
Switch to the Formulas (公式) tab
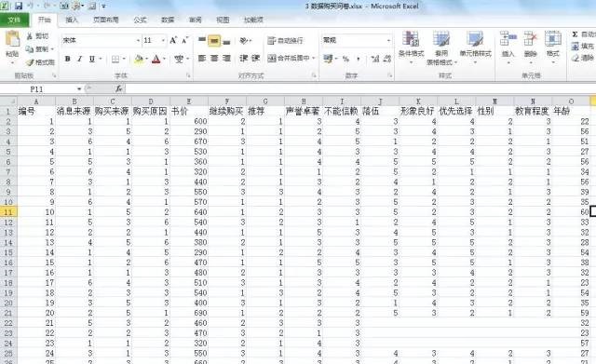pos(140,20)
